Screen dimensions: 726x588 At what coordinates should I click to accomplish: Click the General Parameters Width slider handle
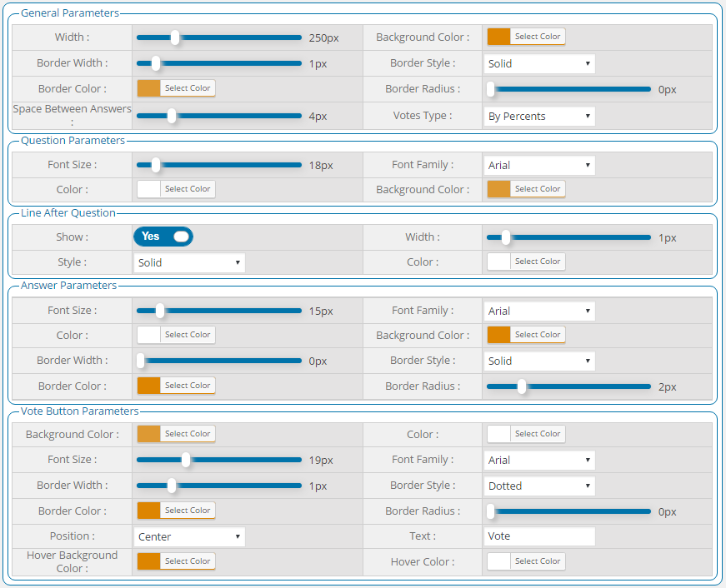click(x=175, y=37)
